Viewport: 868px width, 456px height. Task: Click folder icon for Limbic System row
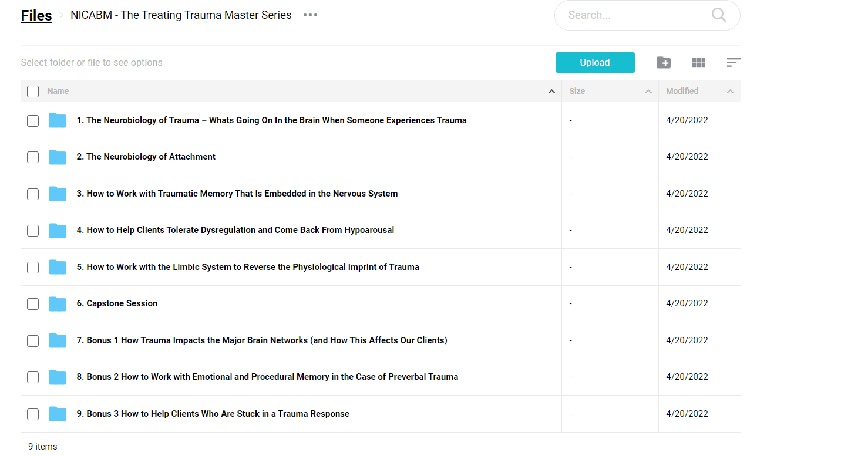click(x=58, y=267)
